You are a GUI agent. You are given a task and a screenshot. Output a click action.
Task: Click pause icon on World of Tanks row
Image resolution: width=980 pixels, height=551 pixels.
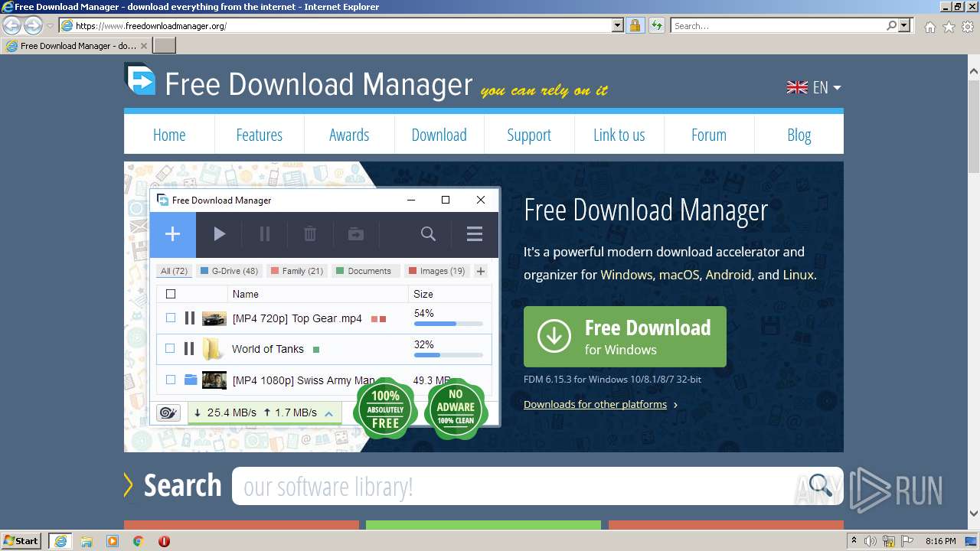tap(189, 349)
